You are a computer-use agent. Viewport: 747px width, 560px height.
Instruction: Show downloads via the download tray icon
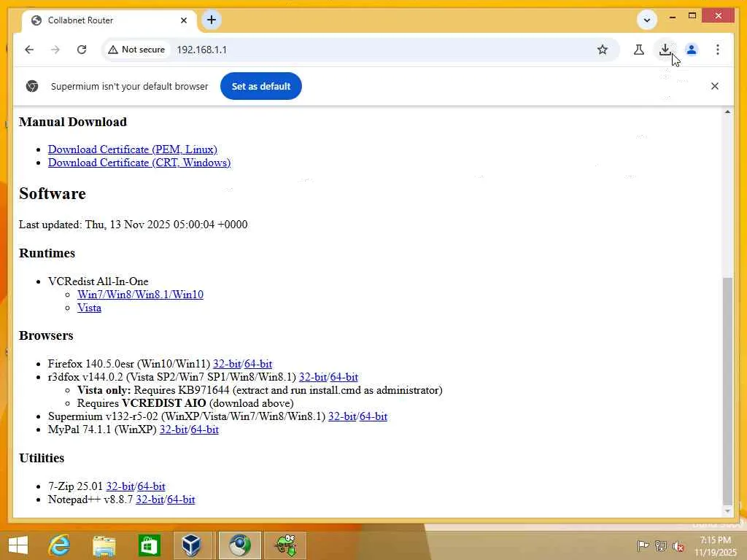(x=665, y=50)
